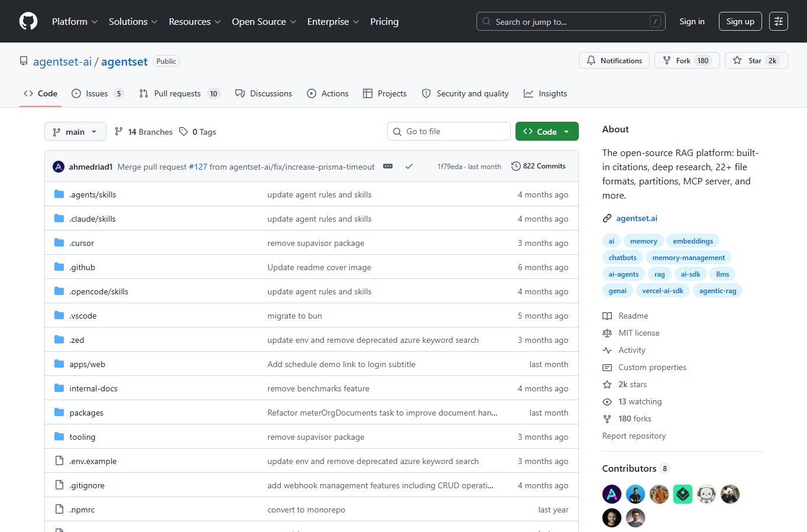The image size is (807, 532).
Task: Click the repository icon before agentset-ai
Action: (x=24, y=61)
